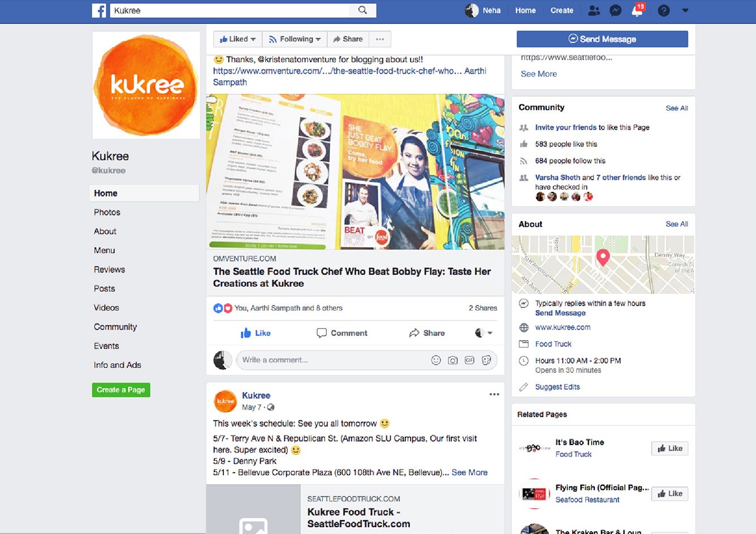Open www.kukree.com website link
The height and width of the screenshot is (534, 756).
[563, 328]
